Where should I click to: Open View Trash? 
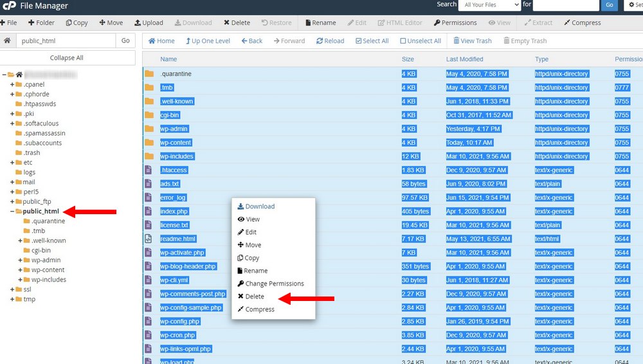(x=472, y=41)
